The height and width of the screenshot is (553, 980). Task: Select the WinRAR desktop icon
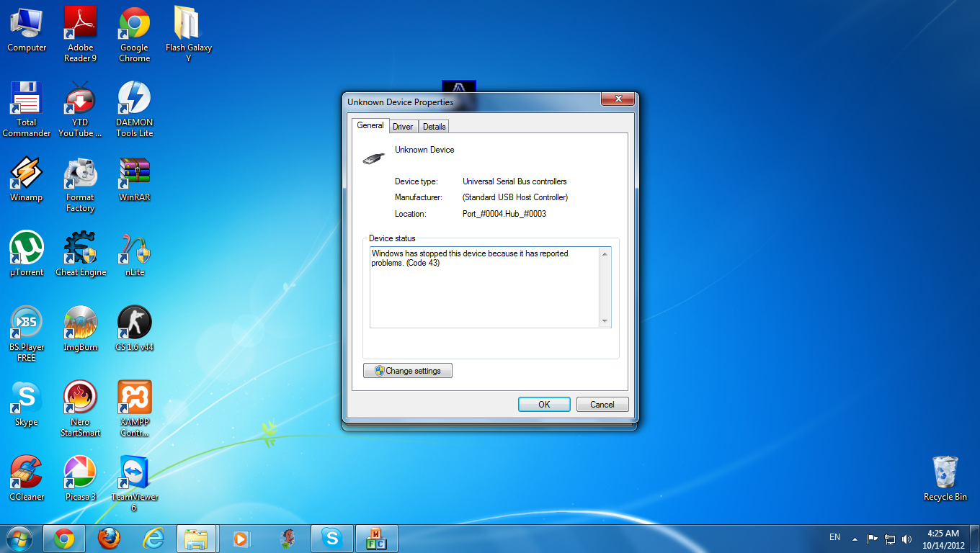point(135,180)
